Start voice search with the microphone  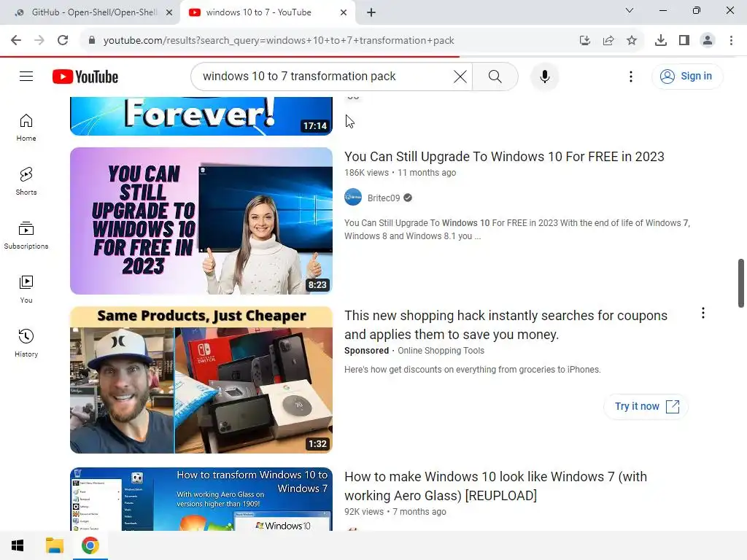pyautogui.click(x=544, y=76)
